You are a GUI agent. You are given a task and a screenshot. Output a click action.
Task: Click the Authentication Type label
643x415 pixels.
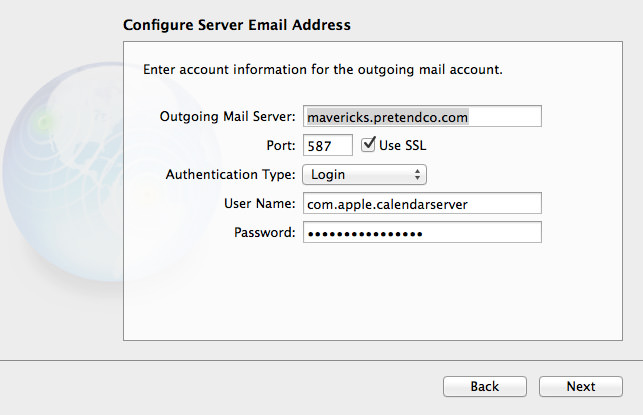click(x=230, y=175)
